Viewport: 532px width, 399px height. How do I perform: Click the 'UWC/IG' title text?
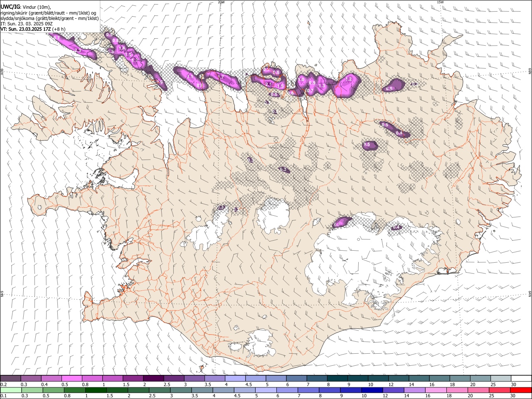click(x=10, y=7)
